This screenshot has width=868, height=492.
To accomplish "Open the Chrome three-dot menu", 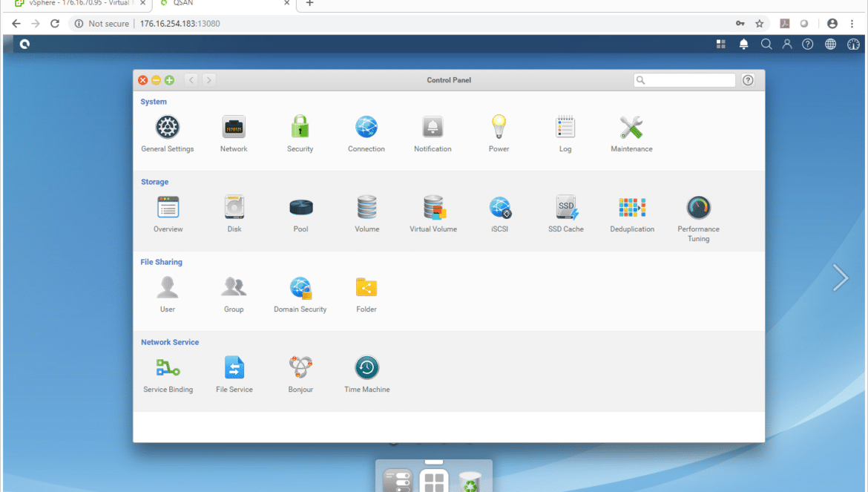I will pyautogui.click(x=852, y=24).
